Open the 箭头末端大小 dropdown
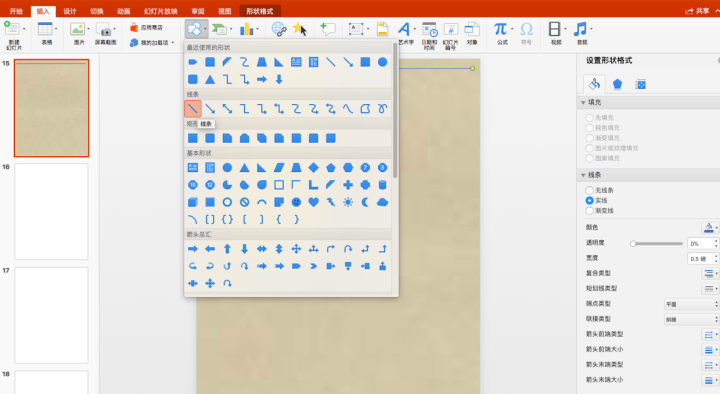 (x=710, y=380)
